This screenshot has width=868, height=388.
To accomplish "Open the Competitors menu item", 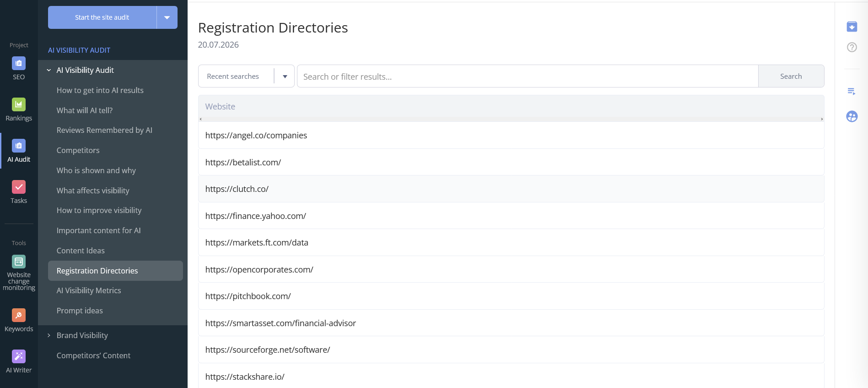I will pos(78,150).
